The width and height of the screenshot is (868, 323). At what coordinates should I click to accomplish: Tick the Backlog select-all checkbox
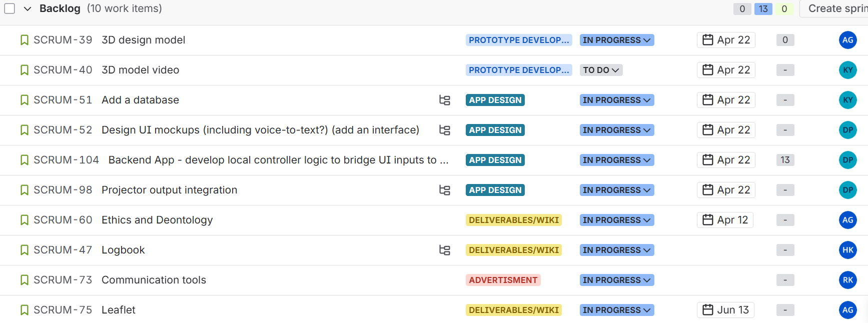pos(10,8)
